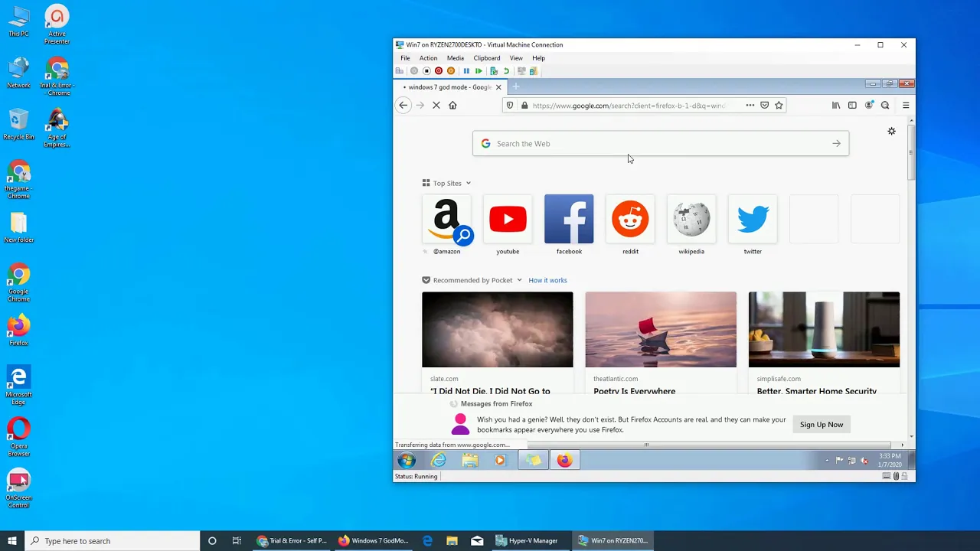Bookmark this page with star
This screenshot has height=551, width=980.
[779, 106]
